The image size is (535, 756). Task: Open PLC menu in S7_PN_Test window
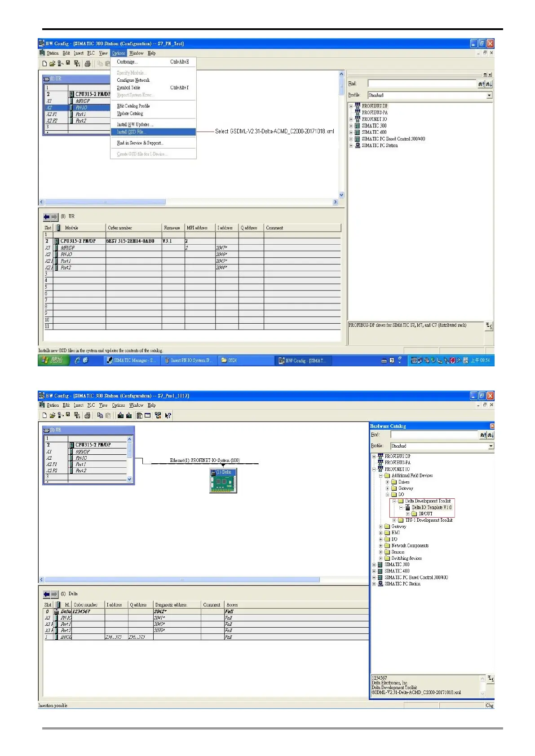[x=91, y=53]
